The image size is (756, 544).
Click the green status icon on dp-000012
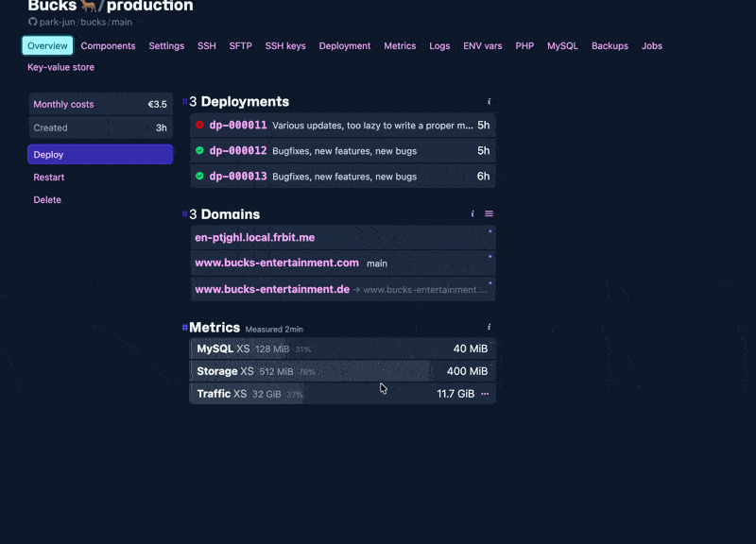pyautogui.click(x=199, y=150)
